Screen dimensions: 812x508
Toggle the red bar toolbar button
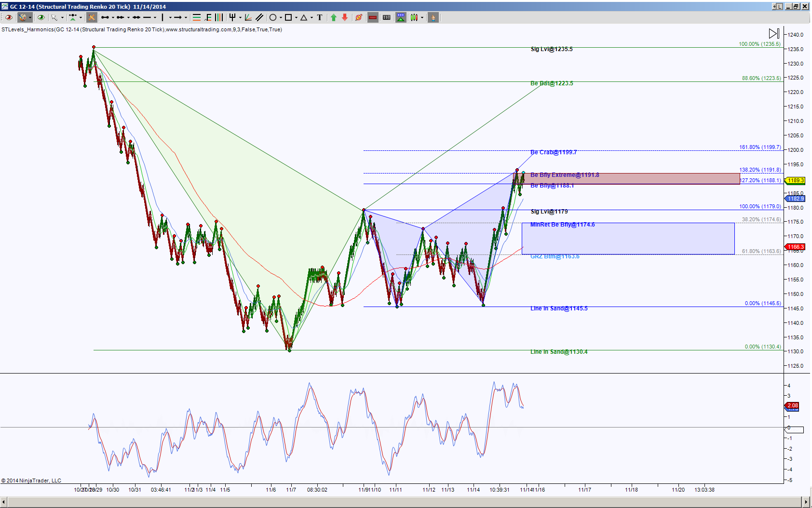point(373,17)
